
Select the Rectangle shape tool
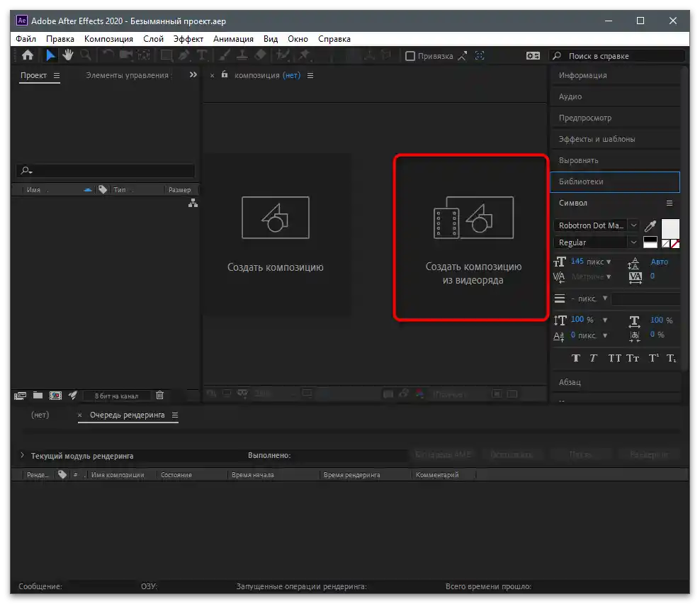(x=166, y=55)
